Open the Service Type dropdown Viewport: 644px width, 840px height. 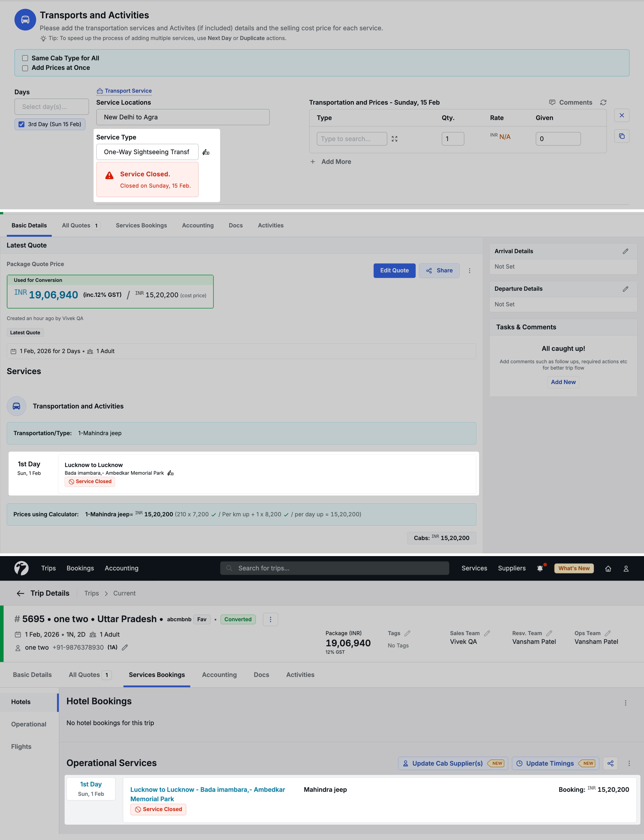tap(147, 152)
